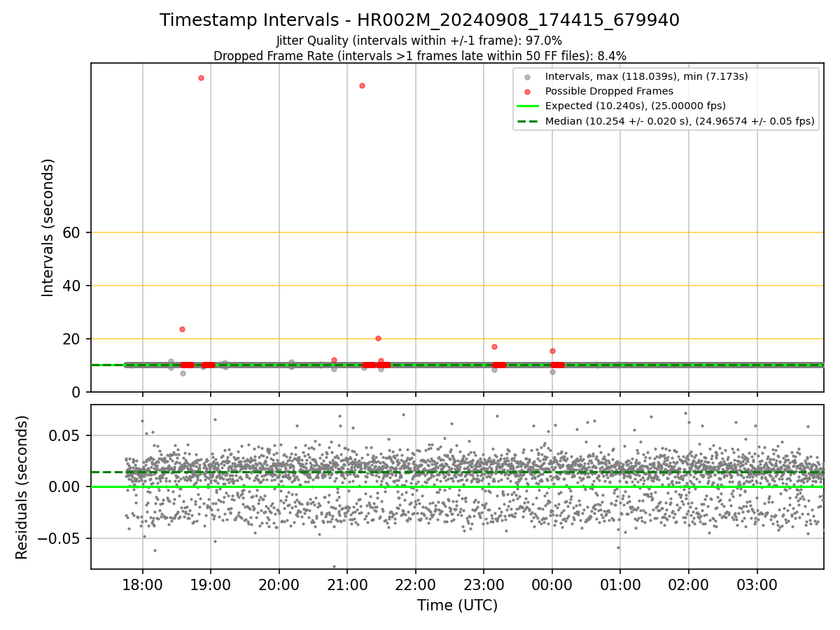Click legend entry 'Median (10.254 +/- 0.020 s)'

[x=680, y=121]
